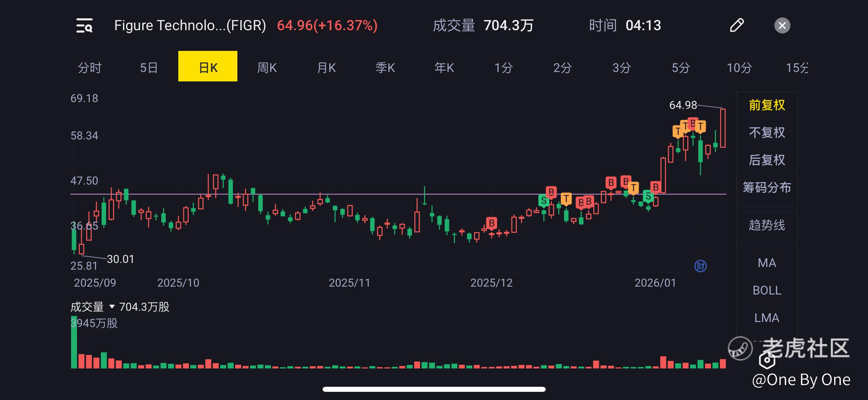The image size is (868, 400).
Task: Select 不复权 no adjustment option
Action: 767,133
